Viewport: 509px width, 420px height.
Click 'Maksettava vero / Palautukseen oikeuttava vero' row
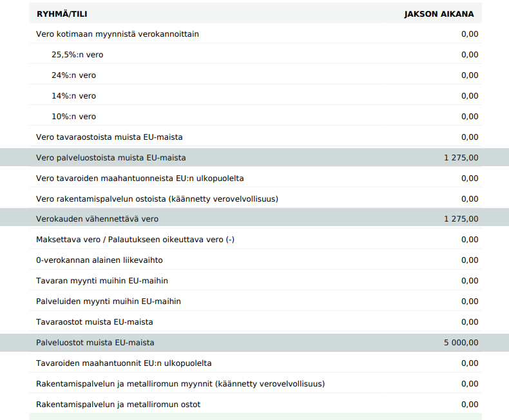pyautogui.click(x=135, y=240)
